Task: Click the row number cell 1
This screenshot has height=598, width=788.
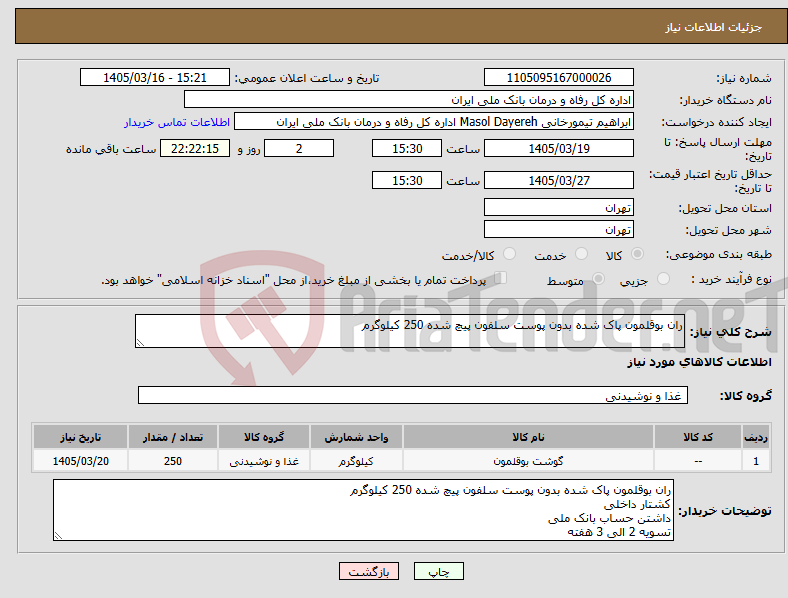Action: (756, 461)
